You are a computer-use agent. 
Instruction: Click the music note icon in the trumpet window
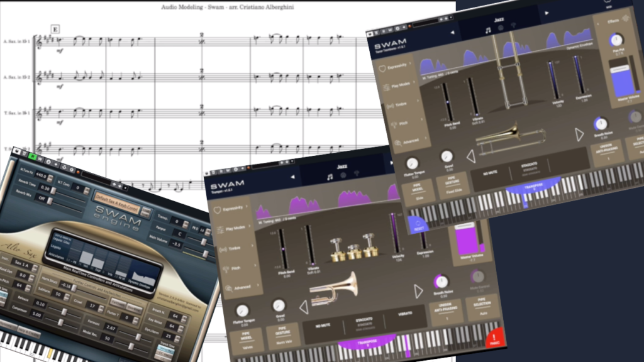tap(330, 177)
